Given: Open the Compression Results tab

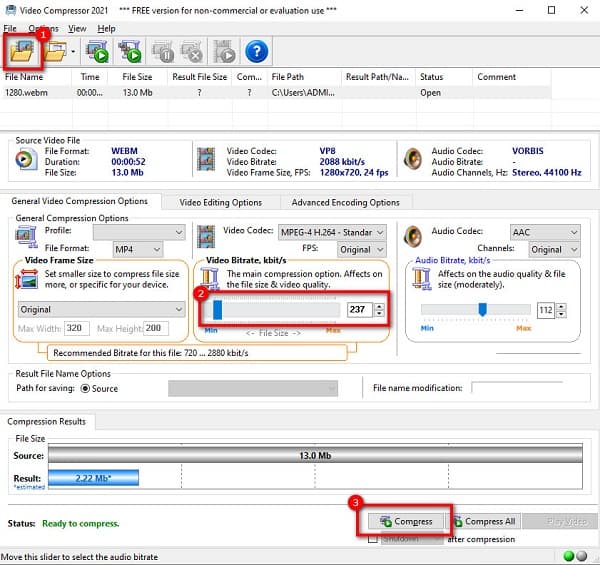Looking at the screenshot, I should (x=47, y=422).
